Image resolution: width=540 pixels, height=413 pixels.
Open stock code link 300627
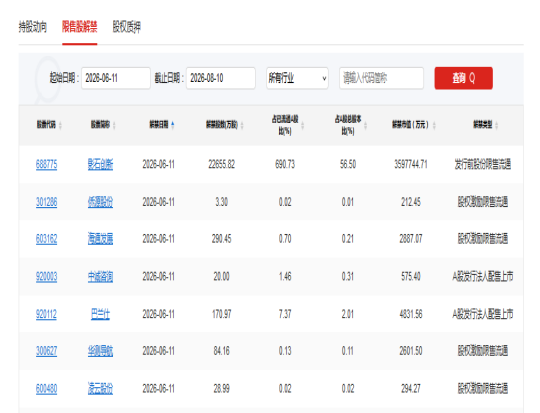coord(46,351)
